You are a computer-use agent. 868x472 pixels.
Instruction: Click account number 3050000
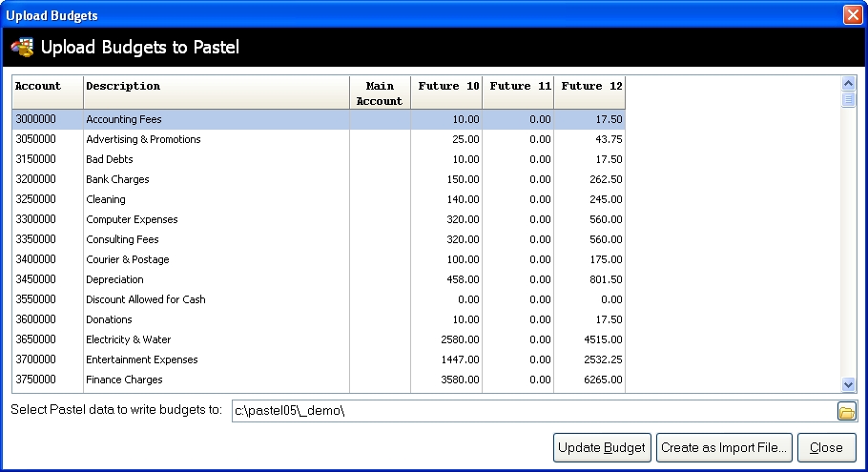35,139
